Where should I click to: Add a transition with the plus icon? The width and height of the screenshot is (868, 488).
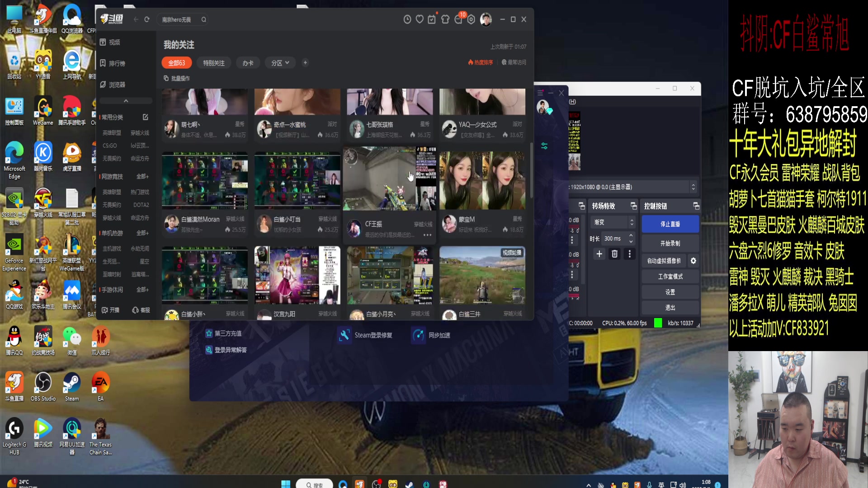pos(599,254)
